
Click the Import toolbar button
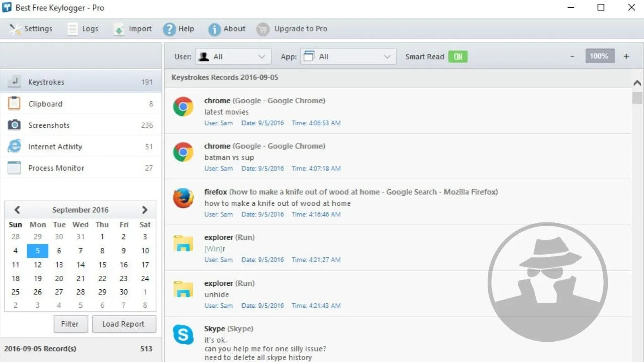[132, 29]
